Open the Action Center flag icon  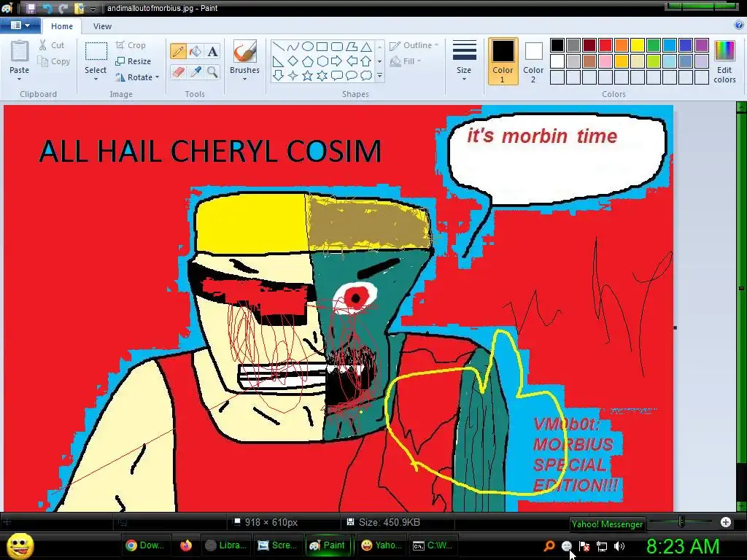pyautogui.click(x=584, y=546)
